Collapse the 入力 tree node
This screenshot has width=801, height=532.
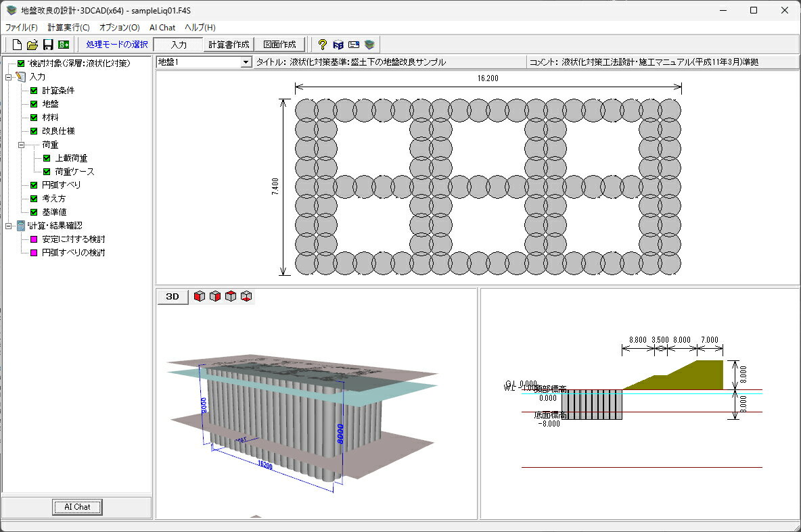click(x=8, y=77)
